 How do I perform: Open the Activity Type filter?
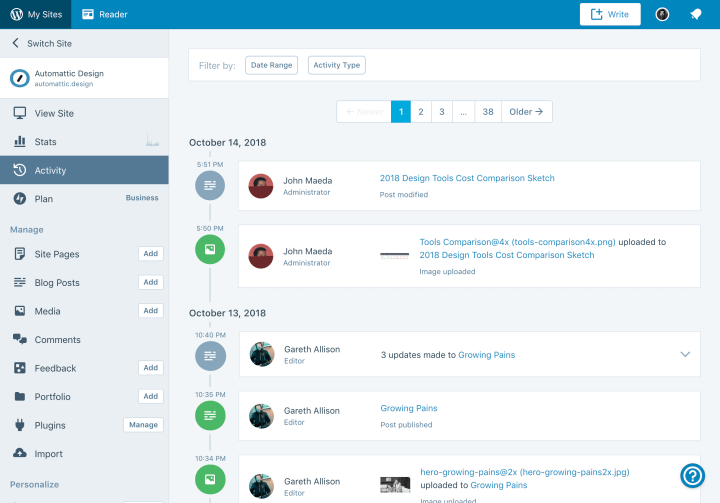pyautogui.click(x=337, y=65)
